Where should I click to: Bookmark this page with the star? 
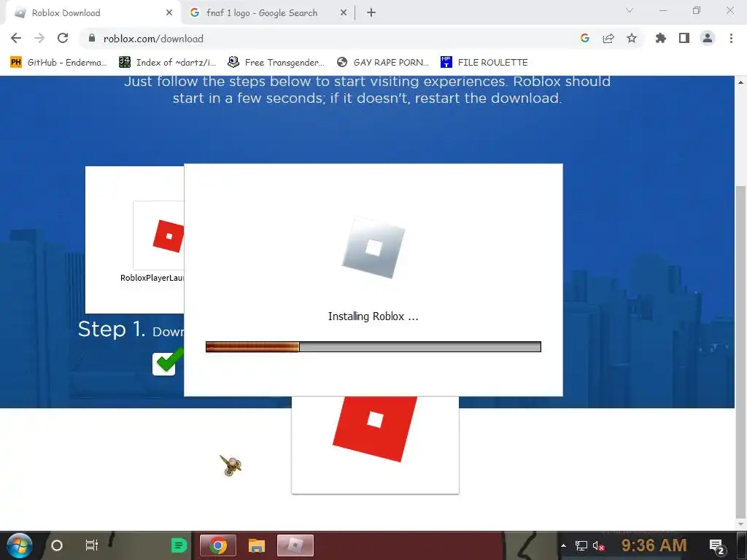(632, 38)
